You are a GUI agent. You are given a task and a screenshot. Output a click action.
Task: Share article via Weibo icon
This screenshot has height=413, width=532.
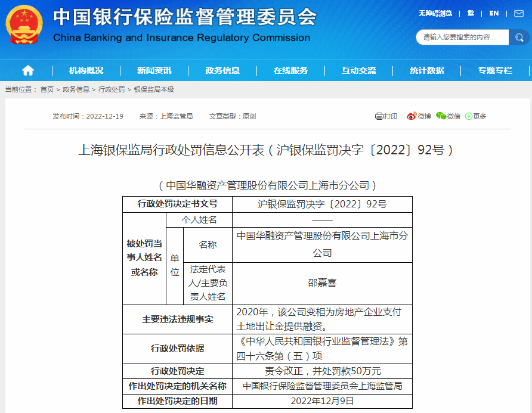412,116
